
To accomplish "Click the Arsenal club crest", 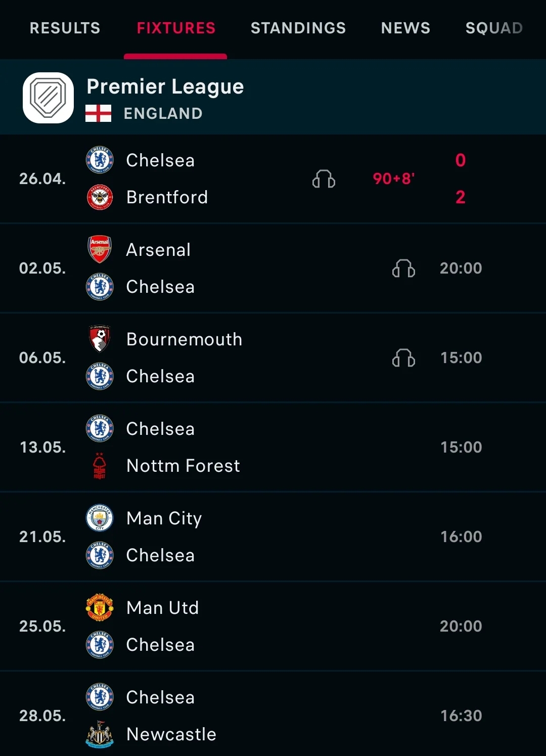I will coord(100,249).
